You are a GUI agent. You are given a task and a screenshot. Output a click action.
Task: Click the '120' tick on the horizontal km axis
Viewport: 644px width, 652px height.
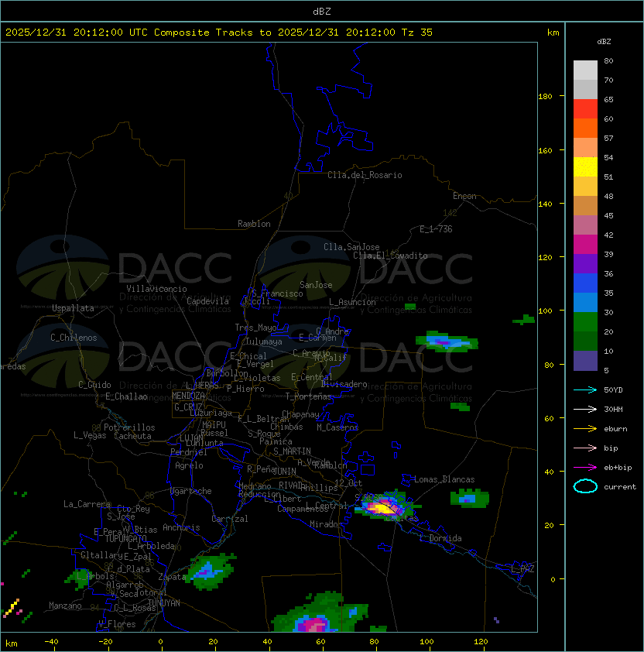[480, 641]
